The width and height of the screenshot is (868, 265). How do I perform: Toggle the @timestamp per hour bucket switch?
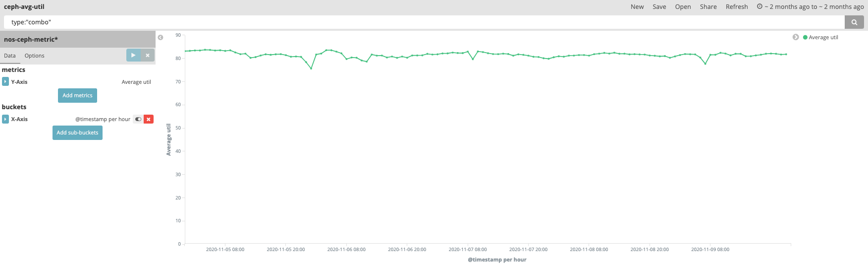point(138,119)
